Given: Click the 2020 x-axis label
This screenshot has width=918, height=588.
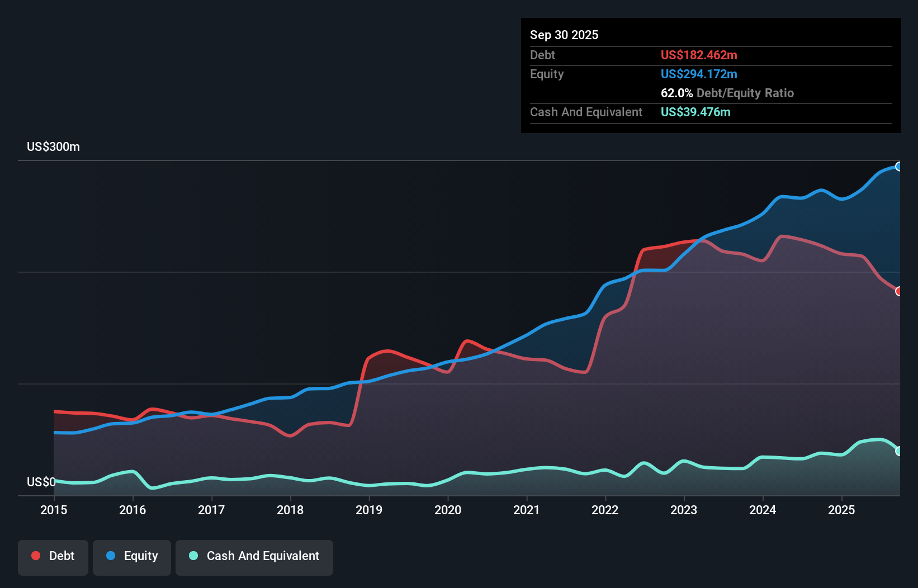Looking at the screenshot, I should (x=448, y=510).
